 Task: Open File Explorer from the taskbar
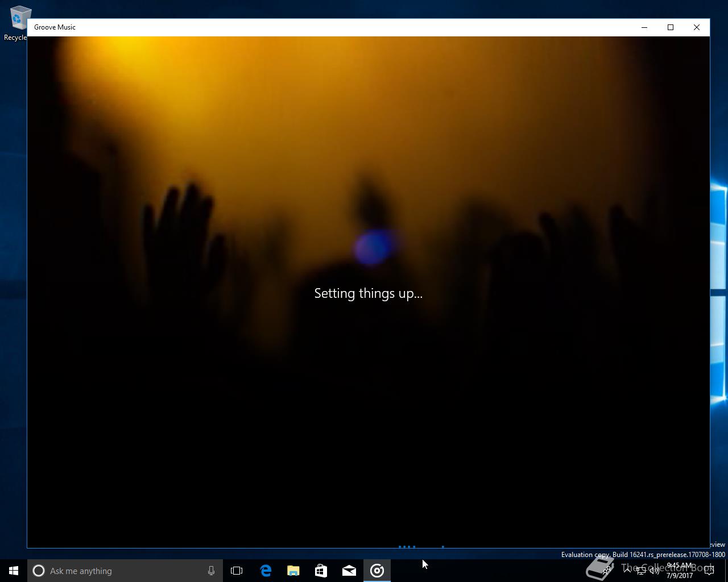click(293, 571)
